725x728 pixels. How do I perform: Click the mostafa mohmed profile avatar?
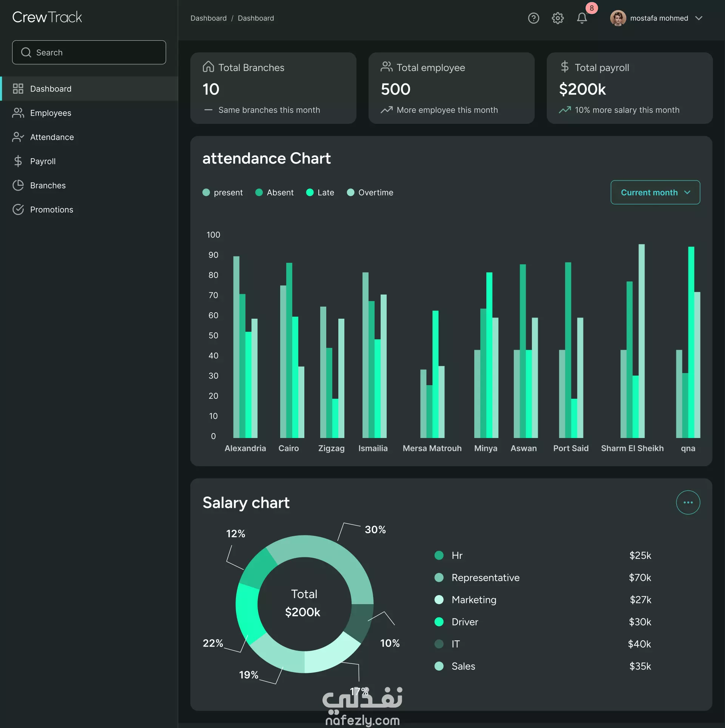click(x=618, y=18)
